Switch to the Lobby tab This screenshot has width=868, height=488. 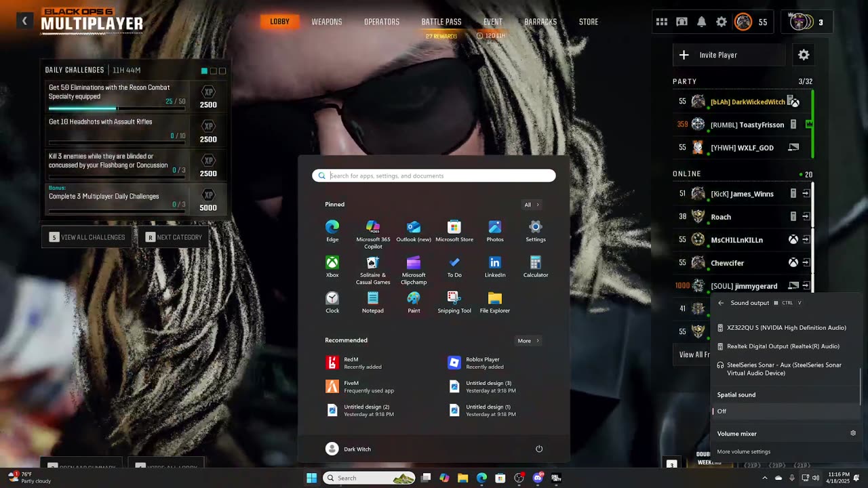coord(279,22)
